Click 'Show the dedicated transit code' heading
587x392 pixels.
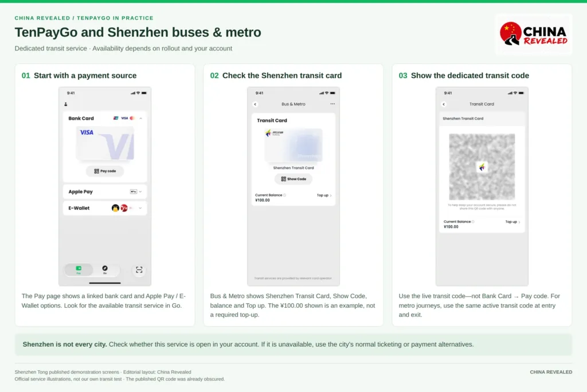tap(470, 76)
